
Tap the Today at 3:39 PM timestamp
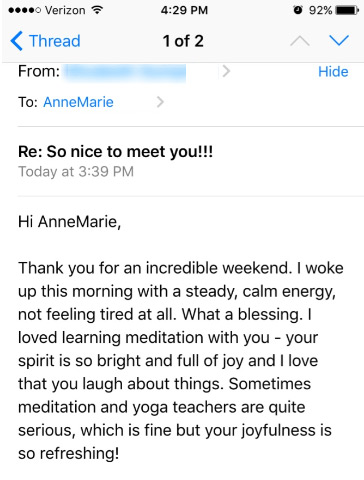76,172
